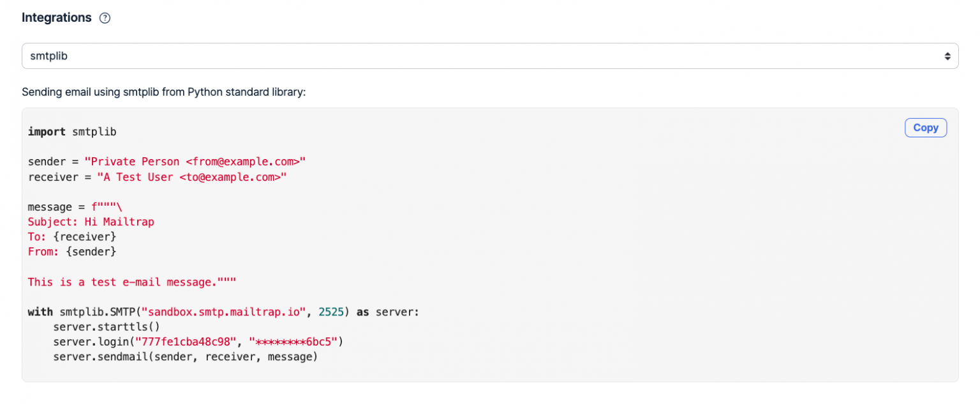This screenshot has height=412, width=980.
Task: Click the receiver email to@example.com
Action: click(233, 177)
